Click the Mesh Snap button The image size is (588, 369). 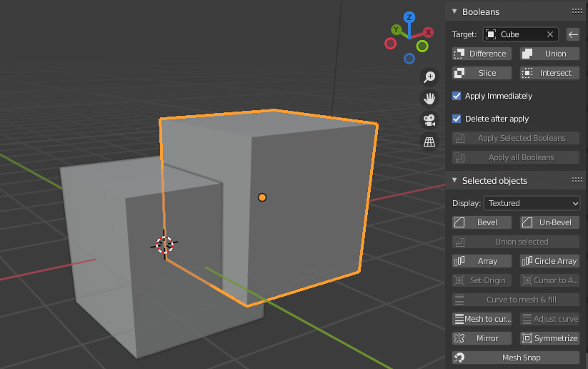click(x=516, y=358)
